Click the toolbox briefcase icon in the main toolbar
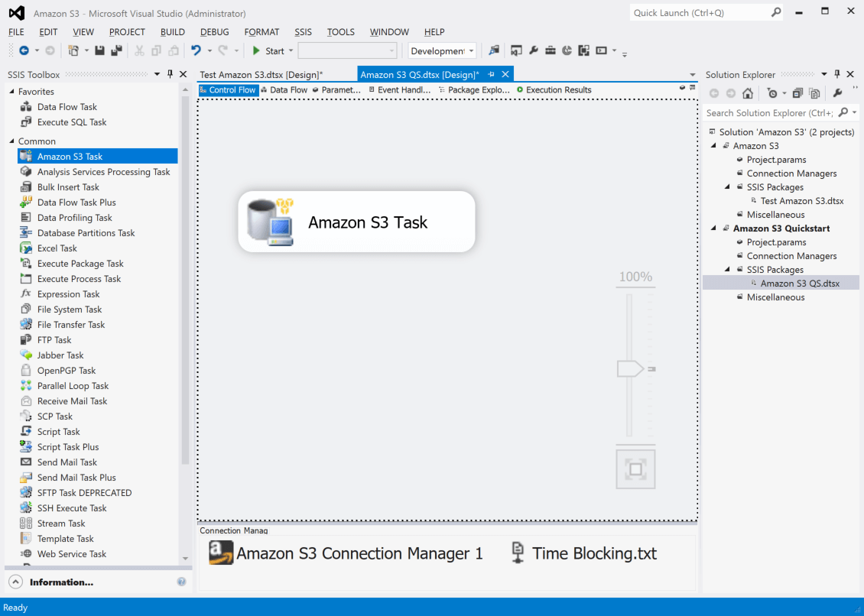 click(x=550, y=50)
